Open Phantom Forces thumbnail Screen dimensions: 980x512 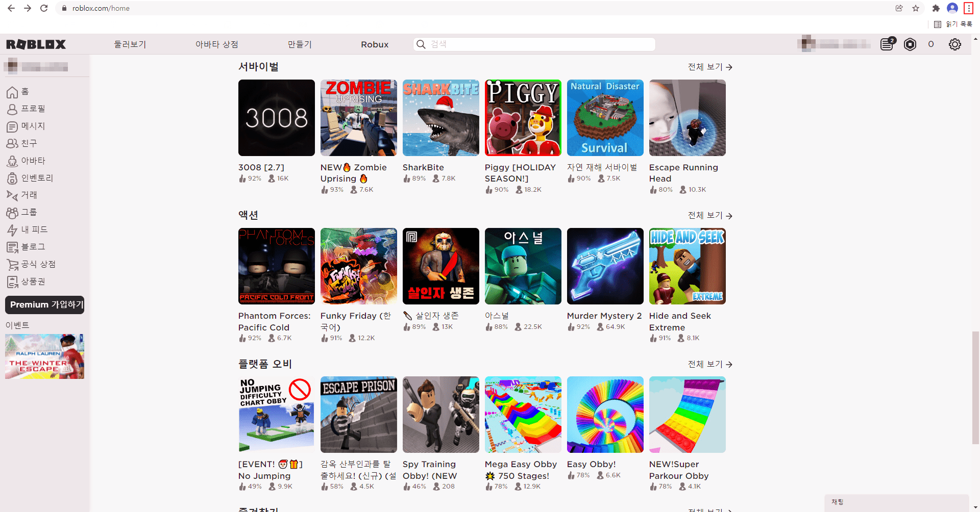pos(277,266)
